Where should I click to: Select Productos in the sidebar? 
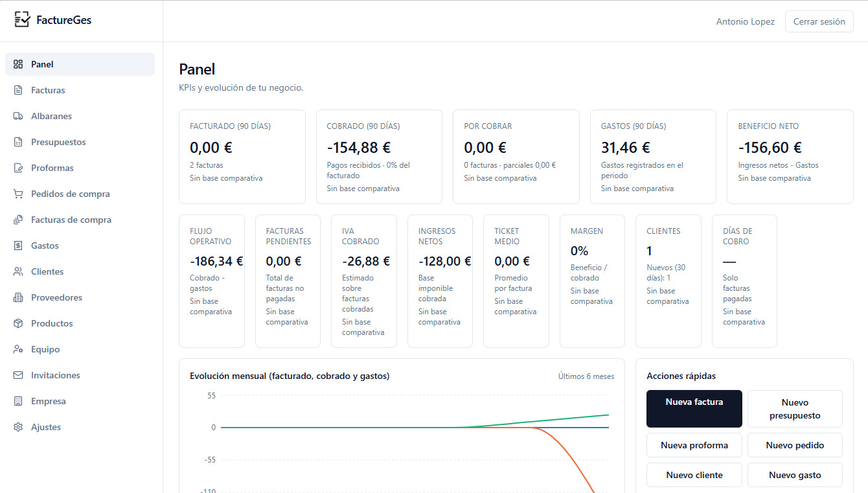(80, 323)
